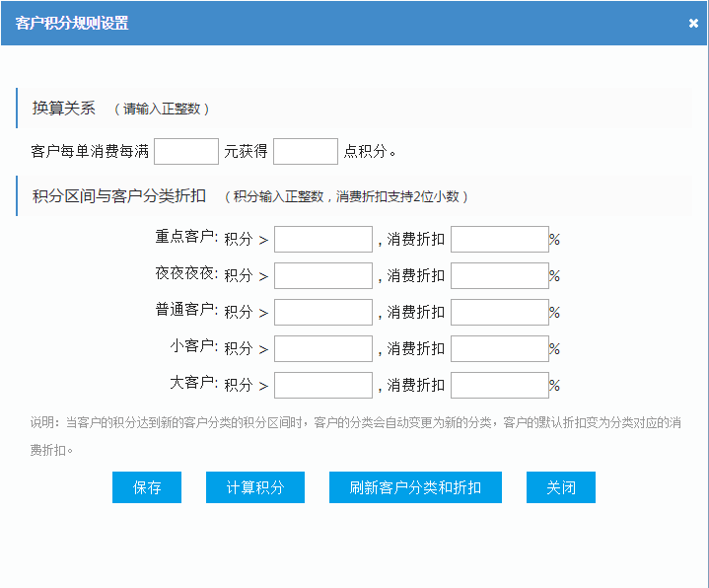
Task: Click the 重点客户 积分 threshold field
Action: tap(323, 240)
